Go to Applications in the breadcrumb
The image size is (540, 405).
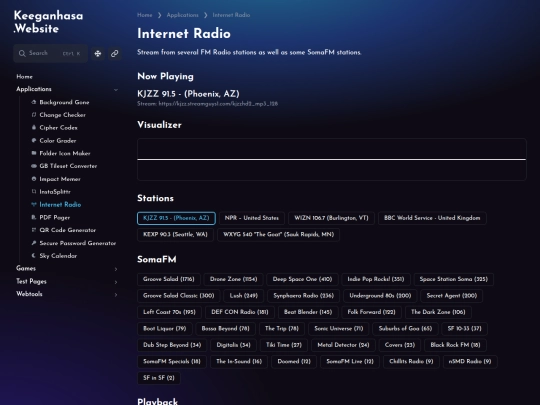pos(183,15)
